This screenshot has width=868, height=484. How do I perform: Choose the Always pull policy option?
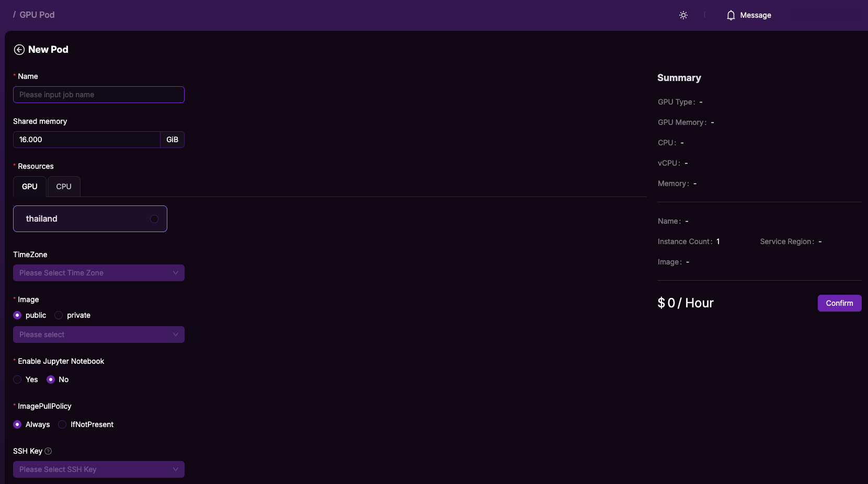17,424
